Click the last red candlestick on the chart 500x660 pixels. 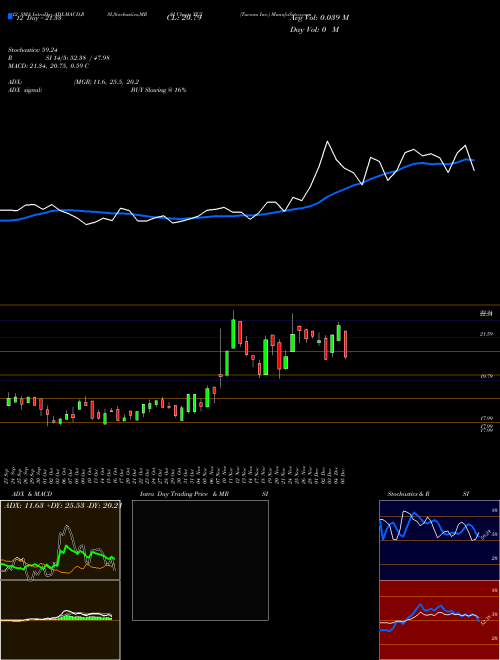[345, 344]
